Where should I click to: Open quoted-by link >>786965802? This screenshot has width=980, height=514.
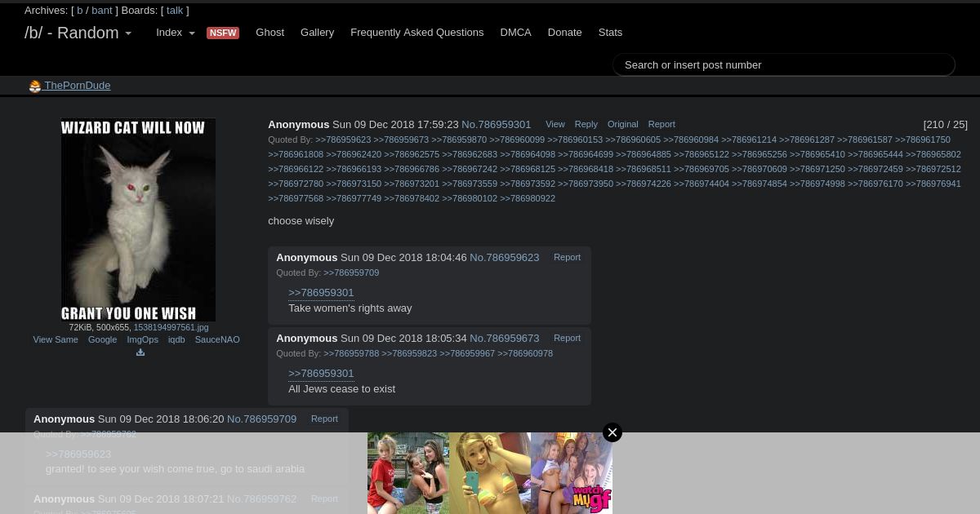pyautogui.click(x=933, y=154)
